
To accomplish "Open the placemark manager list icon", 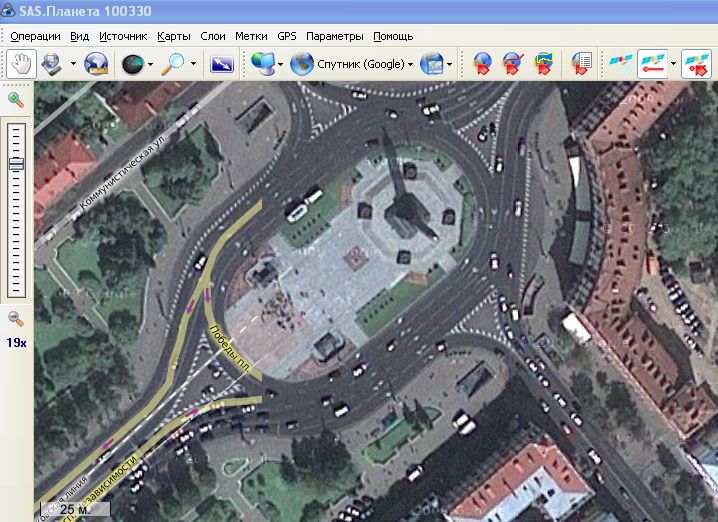I will point(581,64).
